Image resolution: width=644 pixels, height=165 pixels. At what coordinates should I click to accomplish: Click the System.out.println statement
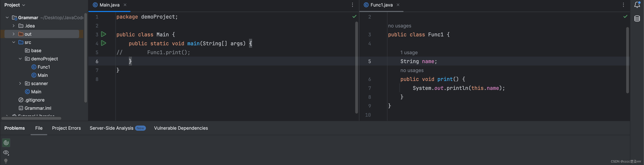click(459, 88)
